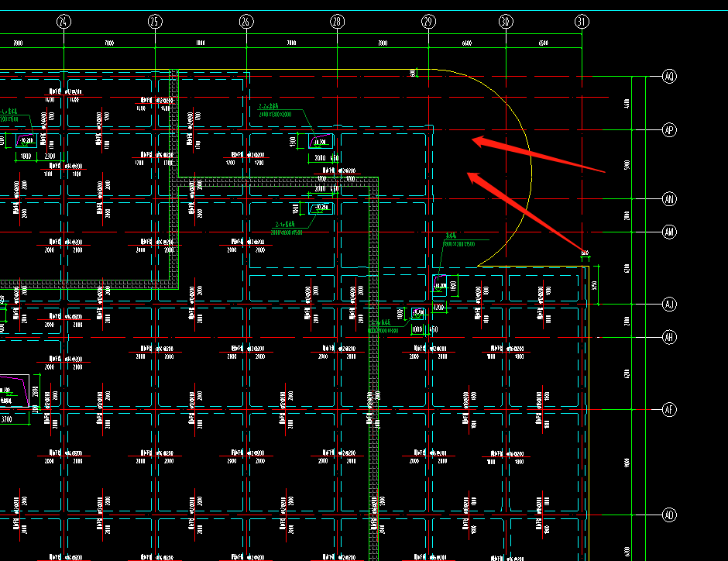The width and height of the screenshot is (728, 561).
Task: Select grid axis bubble 29
Action: [x=428, y=22]
